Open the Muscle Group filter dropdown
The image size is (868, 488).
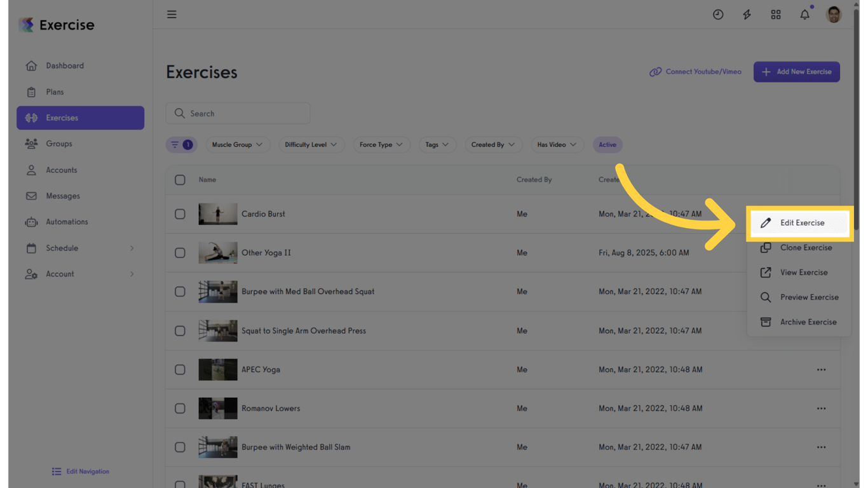click(x=237, y=145)
